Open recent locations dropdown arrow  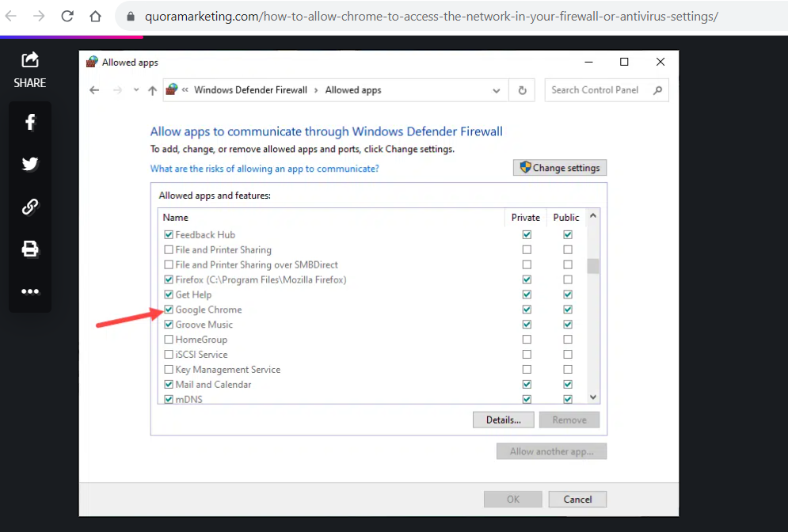click(135, 90)
